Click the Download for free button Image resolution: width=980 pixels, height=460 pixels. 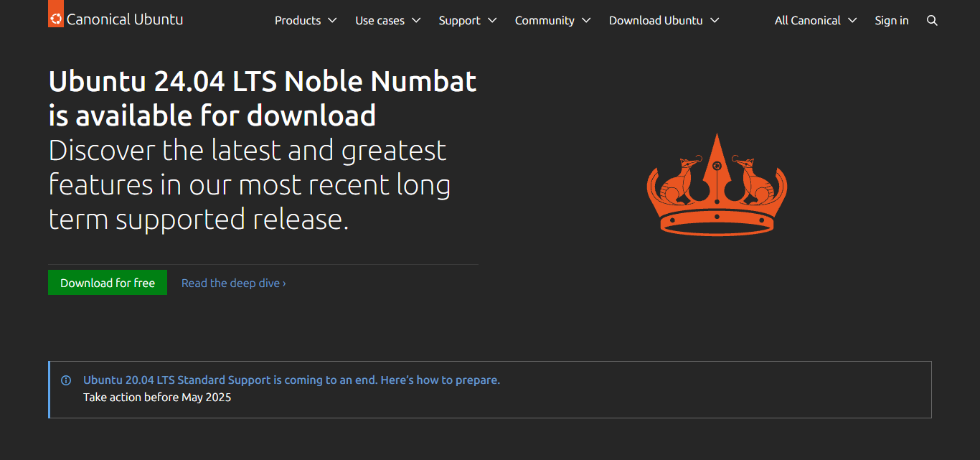point(108,283)
